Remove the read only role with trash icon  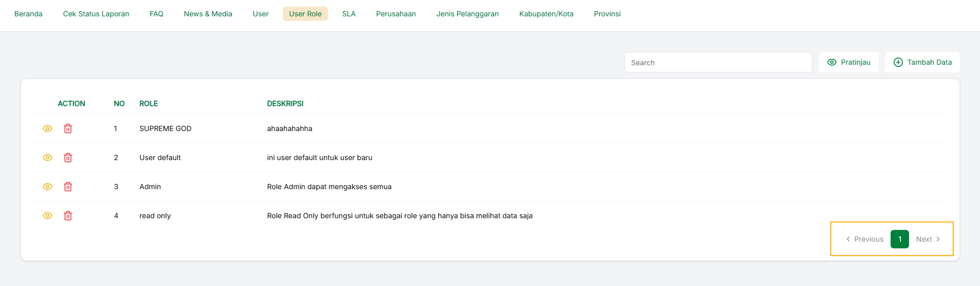tap(68, 216)
